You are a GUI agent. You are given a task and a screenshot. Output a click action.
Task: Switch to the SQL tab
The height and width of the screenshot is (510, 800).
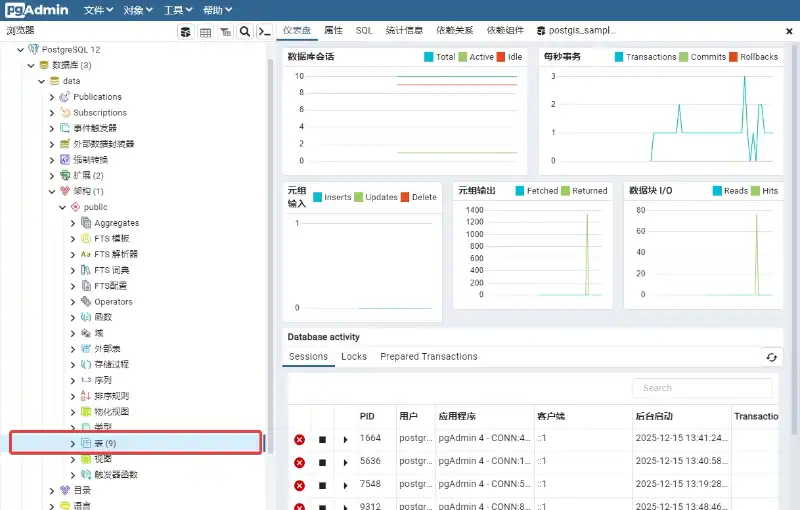click(364, 31)
